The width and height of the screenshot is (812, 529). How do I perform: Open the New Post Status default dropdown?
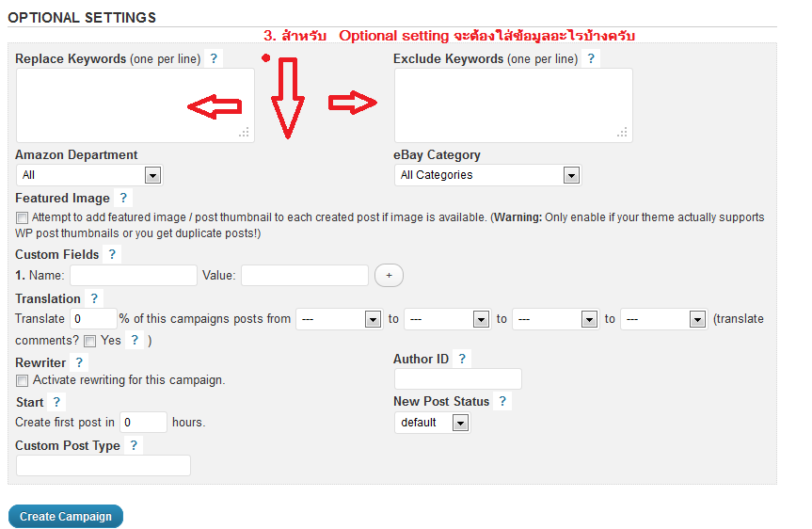click(432, 423)
